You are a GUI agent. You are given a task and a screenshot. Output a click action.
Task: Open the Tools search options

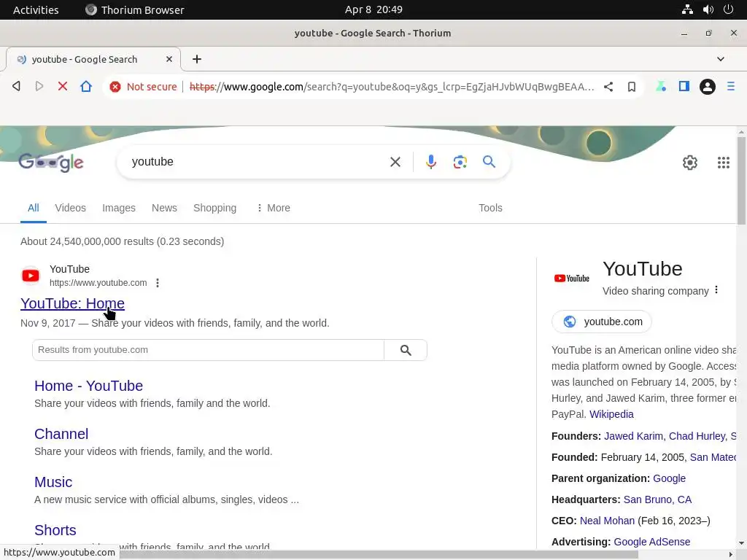click(x=490, y=208)
